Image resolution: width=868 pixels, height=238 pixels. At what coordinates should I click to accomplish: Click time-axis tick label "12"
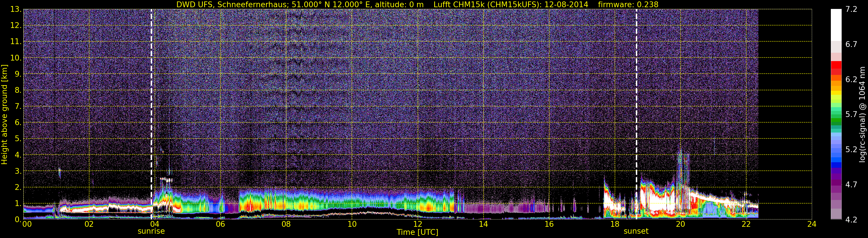pos(417,224)
